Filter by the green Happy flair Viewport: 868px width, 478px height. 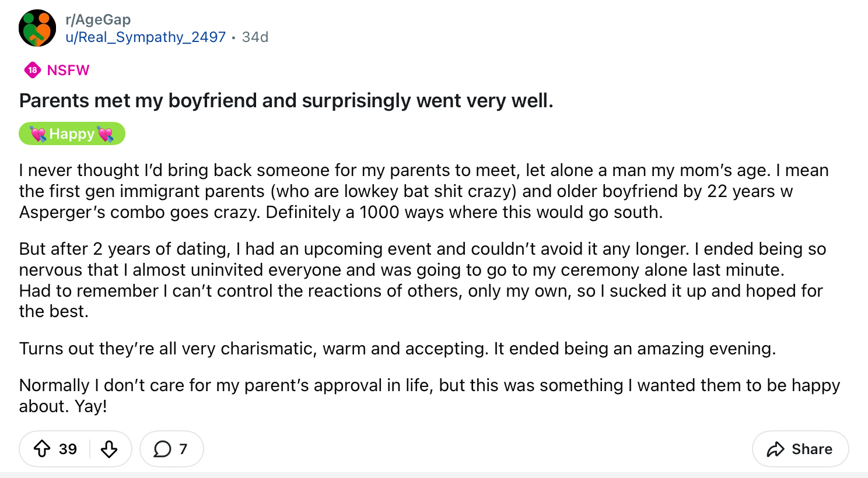(72, 133)
